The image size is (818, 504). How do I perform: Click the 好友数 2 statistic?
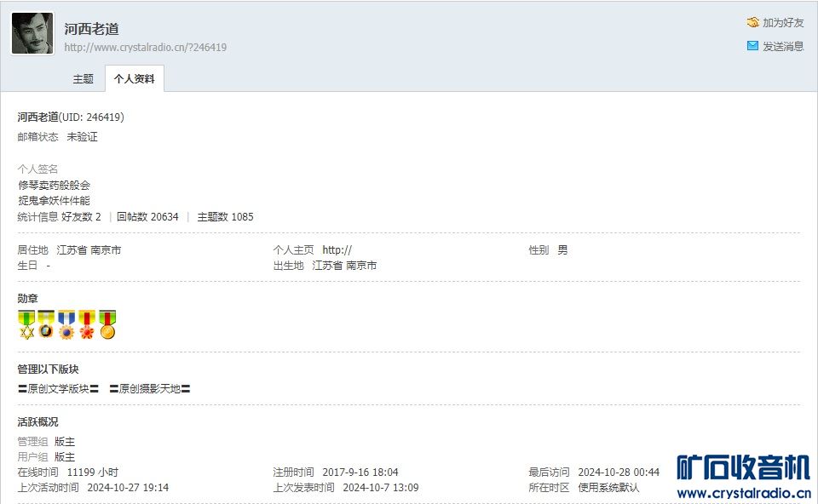pyautogui.click(x=81, y=217)
